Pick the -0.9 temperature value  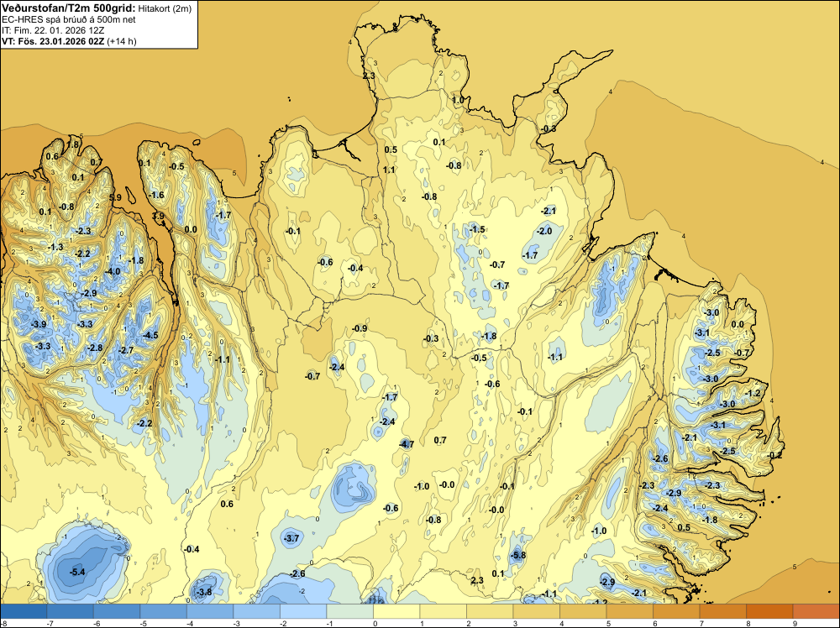pyautogui.click(x=360, y=328)
